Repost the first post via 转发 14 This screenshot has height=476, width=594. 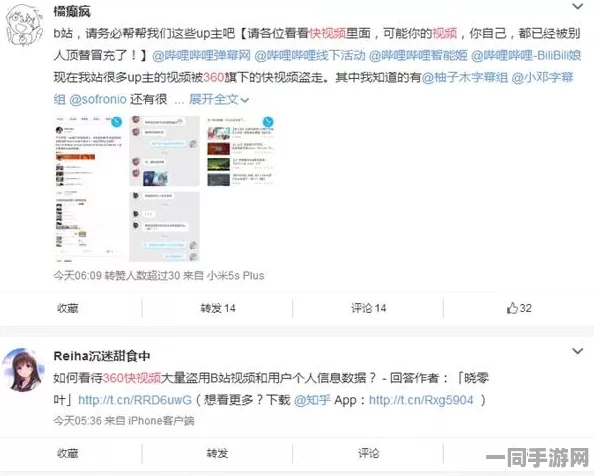tap(218, 308)
